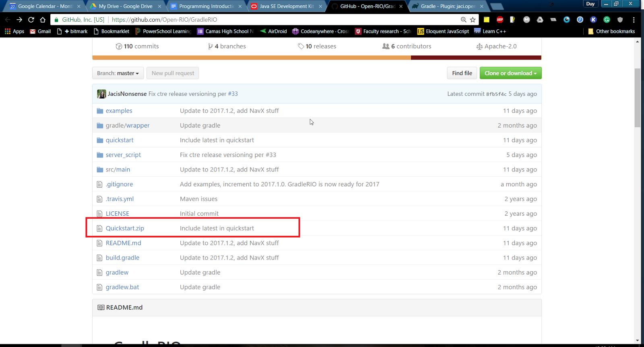Screen dimensions: 644x347
Task: Open Chrome three-dot menu
Action: pyautogui.click(x=634, y=19)
